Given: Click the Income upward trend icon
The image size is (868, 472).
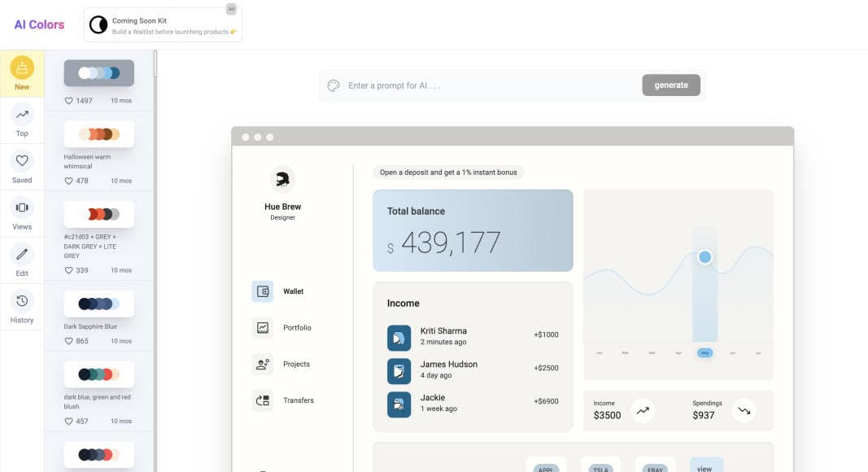Looking at the screenshot, I should (x=643, y=411).
